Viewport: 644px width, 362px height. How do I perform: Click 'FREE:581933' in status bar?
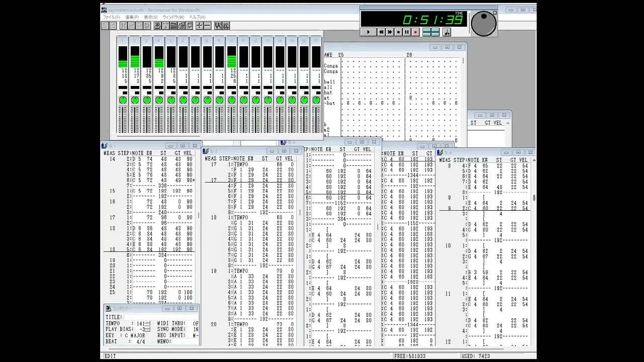click(411, 356)
